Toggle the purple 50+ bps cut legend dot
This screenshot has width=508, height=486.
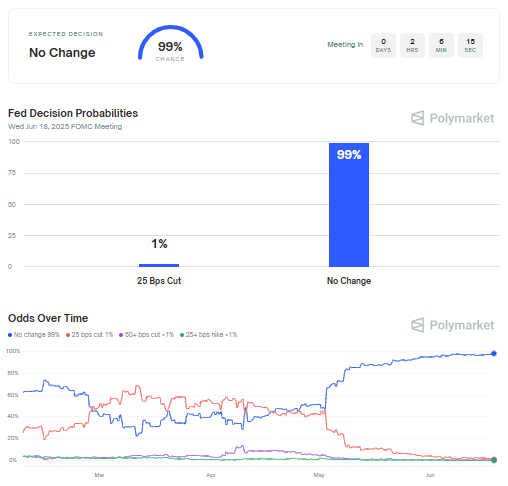[x=121, y=335]
